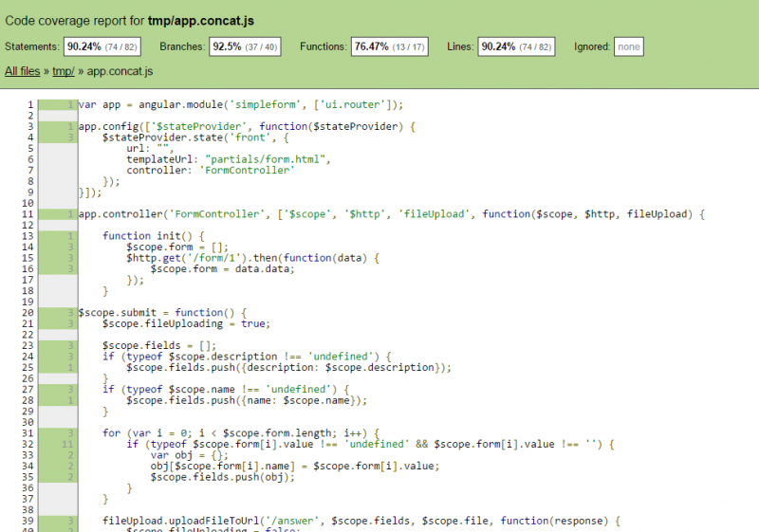
Task: Click the Statements 90.24% coverage box
Action: pyautogui.click(x=101, y=46)
